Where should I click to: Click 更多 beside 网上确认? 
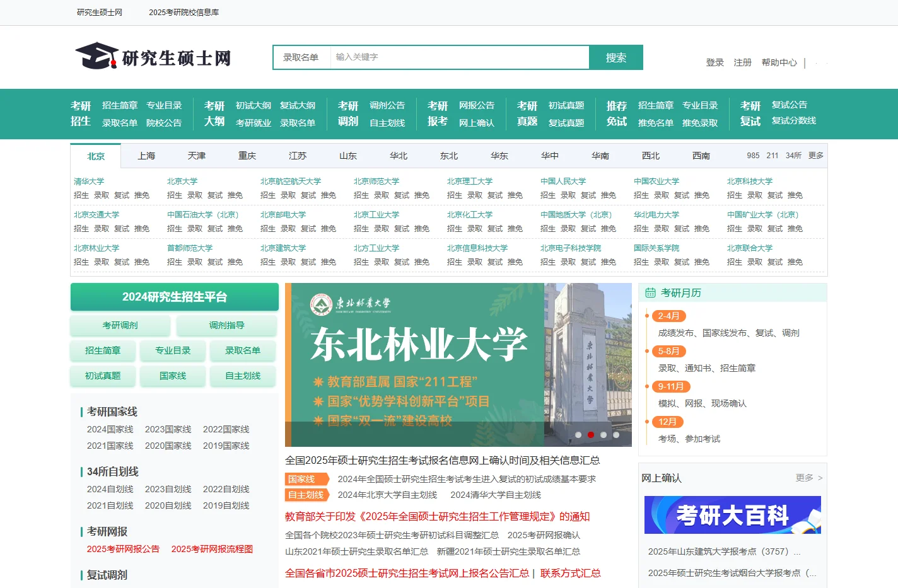[x=809, y=478]
